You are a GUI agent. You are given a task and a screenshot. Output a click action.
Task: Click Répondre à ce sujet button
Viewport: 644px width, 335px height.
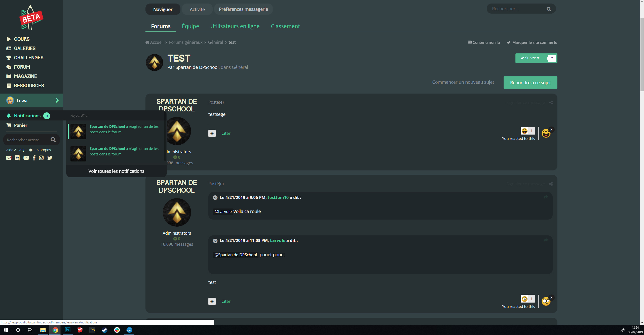click(x=530, y=82)
